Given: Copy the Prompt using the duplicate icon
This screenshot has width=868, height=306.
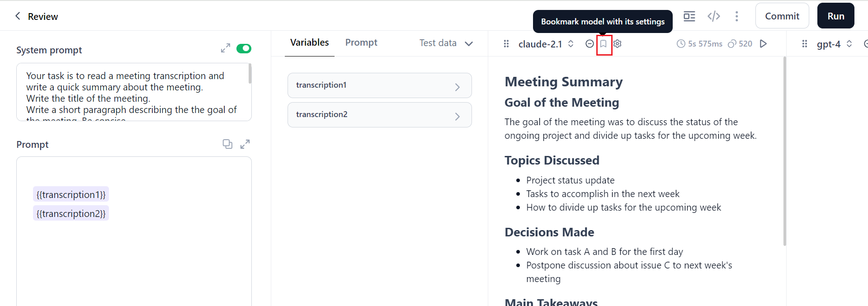Looking at the screenshot, I should point(227,144).
